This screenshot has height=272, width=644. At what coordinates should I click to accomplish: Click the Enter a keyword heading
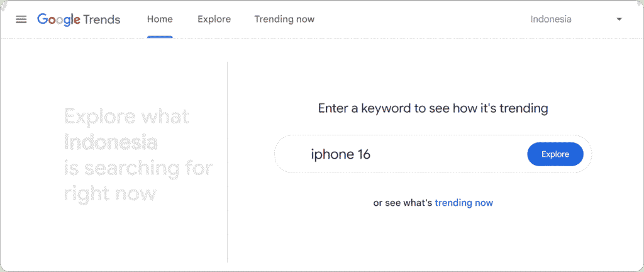point(433,108)
